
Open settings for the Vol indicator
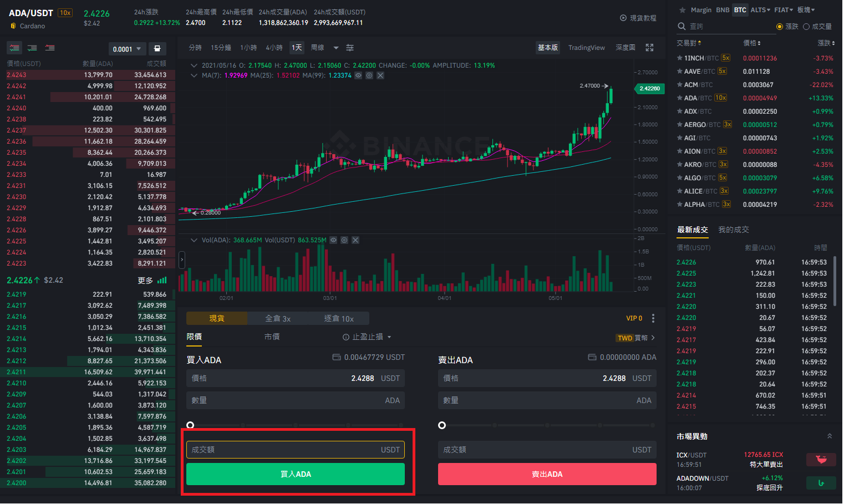coord(344,240)
